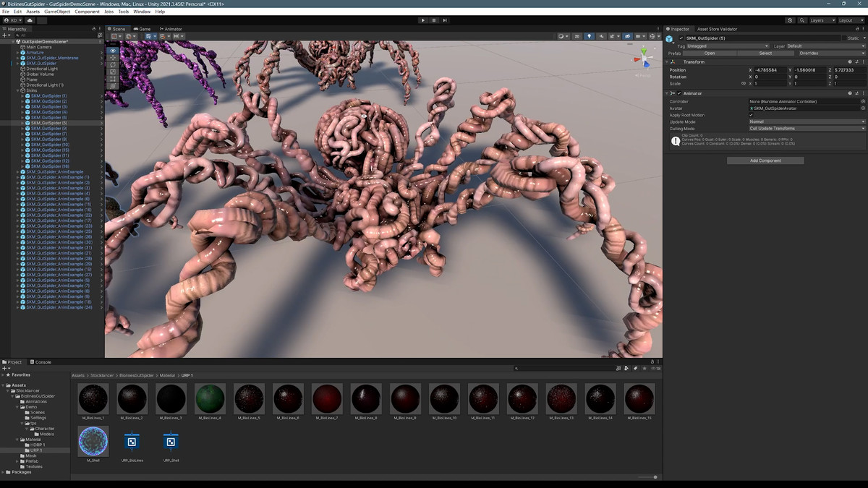Open Undo History from top toolbar

point(790,20)
